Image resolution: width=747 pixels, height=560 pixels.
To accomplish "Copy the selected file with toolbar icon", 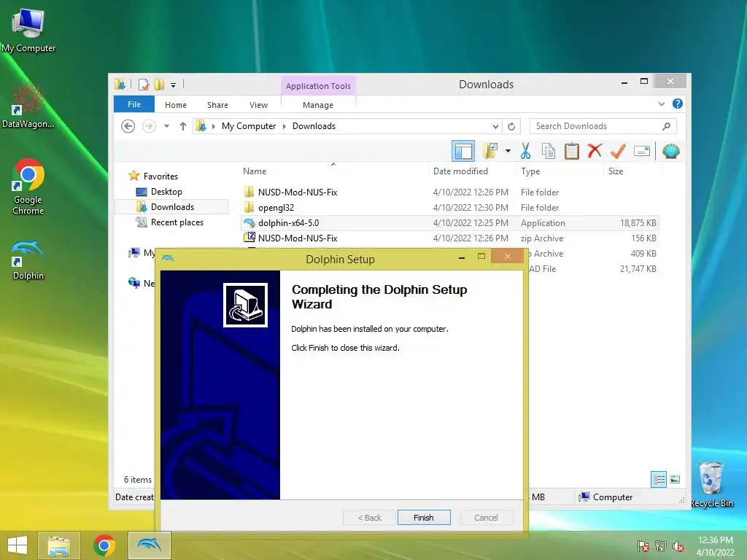I will pyautogui.click(x=549, y=152).
